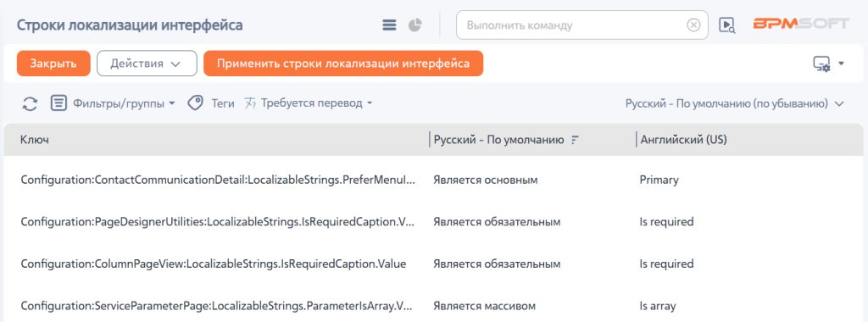The height and width of the screenshot is (322, 868).
Task: Sort by Ключ column header
Action: coord(34,141)
